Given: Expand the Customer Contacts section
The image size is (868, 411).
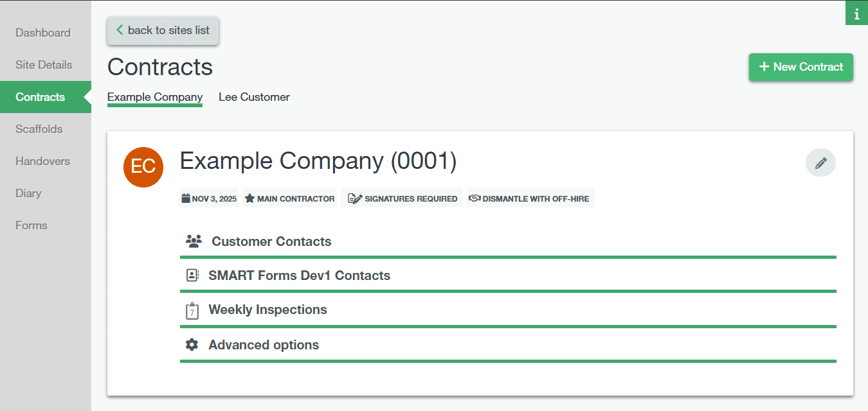Looking at the screenshot, I should pyautogui.click(x=271, y=241).
